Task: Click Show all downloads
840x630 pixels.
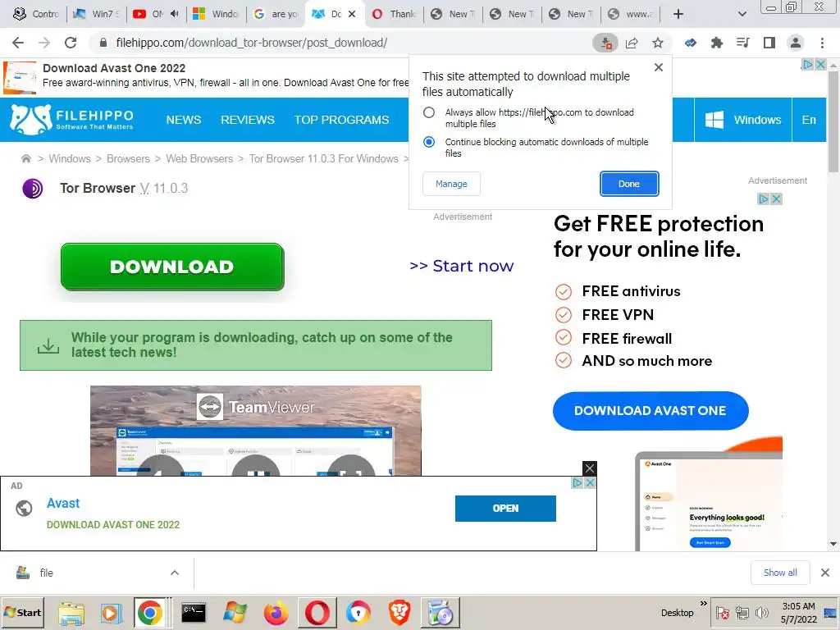Action: point(780,573)
